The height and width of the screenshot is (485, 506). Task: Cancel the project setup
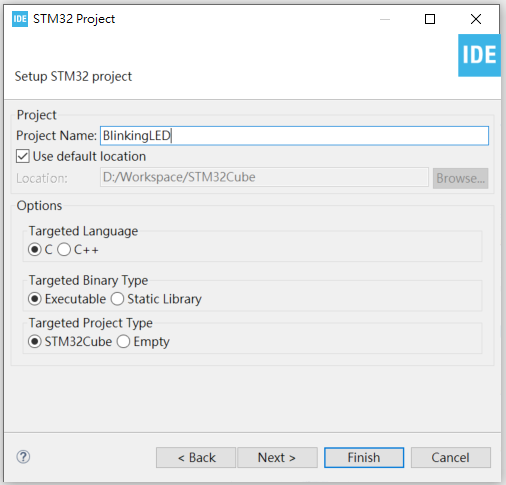451,457
